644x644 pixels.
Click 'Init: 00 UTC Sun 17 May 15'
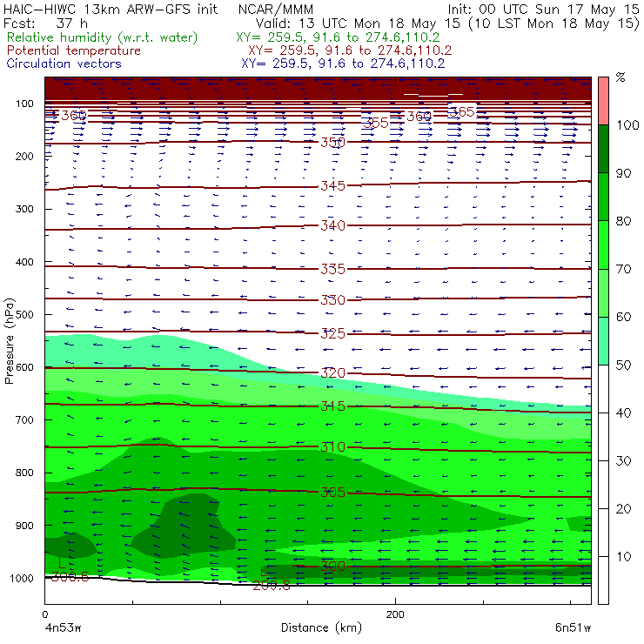(543, 9)
